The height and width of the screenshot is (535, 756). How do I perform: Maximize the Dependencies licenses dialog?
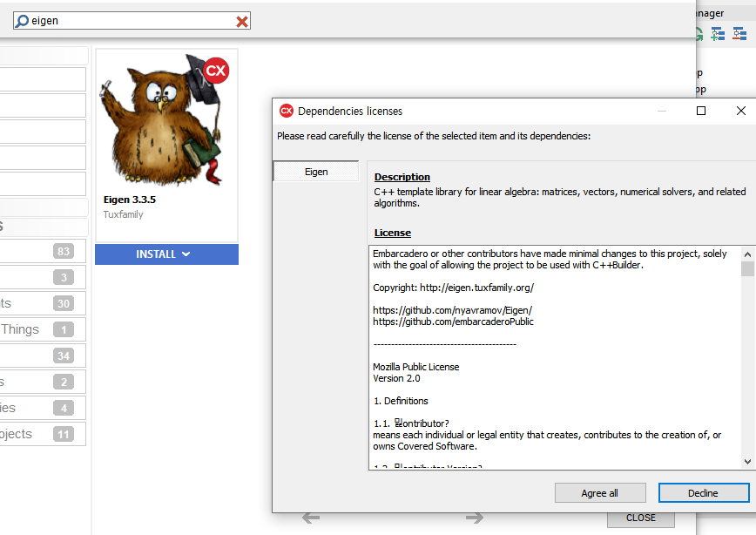click(x=701, y=111)
